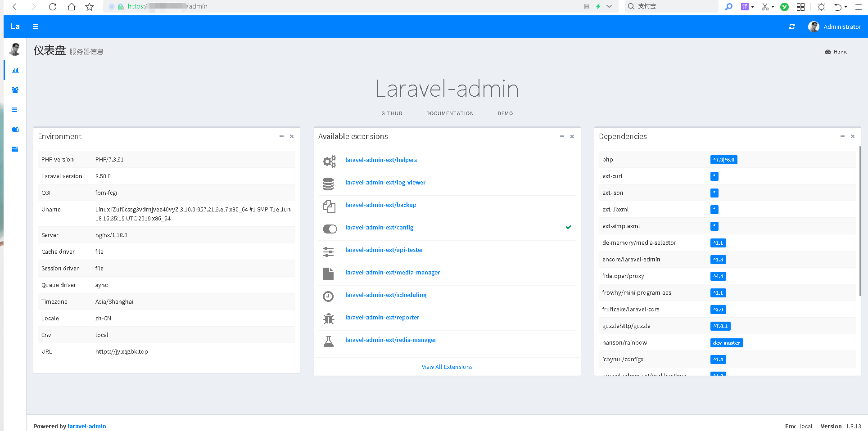The width and height of the screenshot is (868, 431).
Task: Click the helpers extension gears icon
Action: (329, 161)
